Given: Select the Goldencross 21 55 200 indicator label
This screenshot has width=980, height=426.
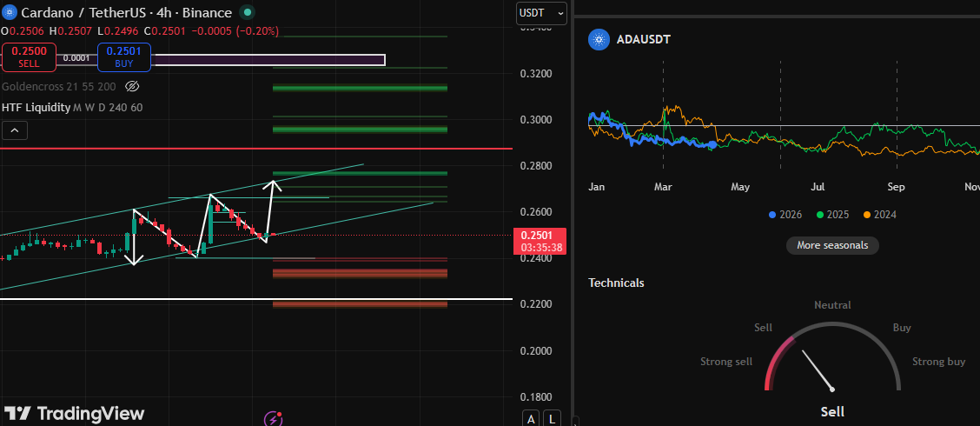Looking at the screenshot, I should tap(61, 86).
